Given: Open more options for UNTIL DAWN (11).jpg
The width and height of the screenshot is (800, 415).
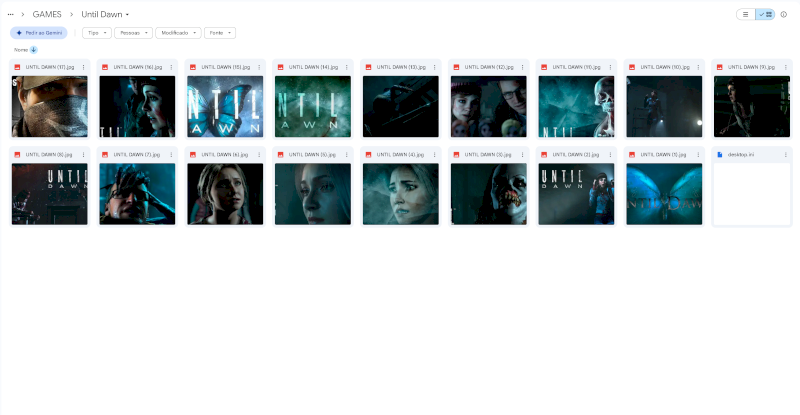Looking at the screenshot, I should [610, 67].
